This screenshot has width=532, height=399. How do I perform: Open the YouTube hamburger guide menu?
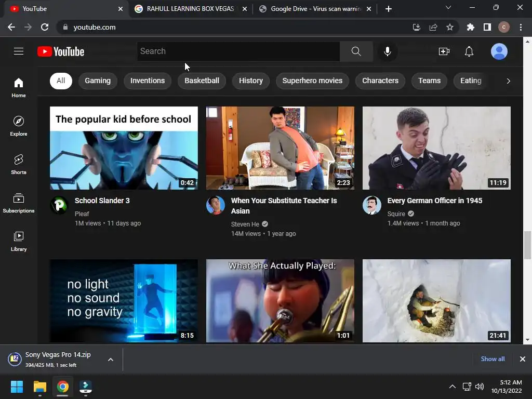[19, 51]
